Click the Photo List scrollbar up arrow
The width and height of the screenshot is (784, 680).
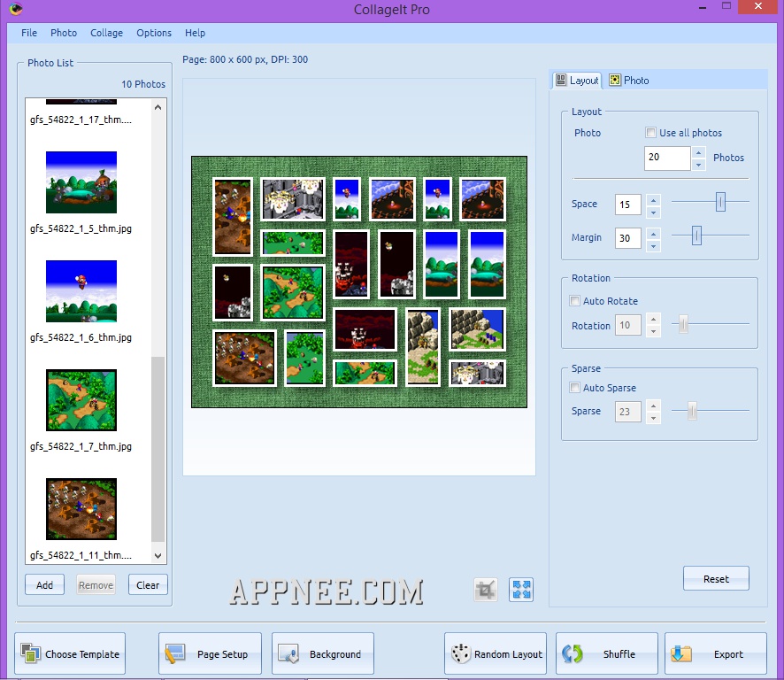point(158,107)
